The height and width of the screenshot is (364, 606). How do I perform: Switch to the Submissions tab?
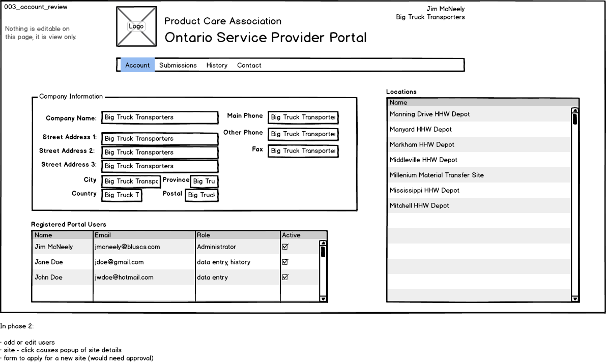(x=178, y=65)
